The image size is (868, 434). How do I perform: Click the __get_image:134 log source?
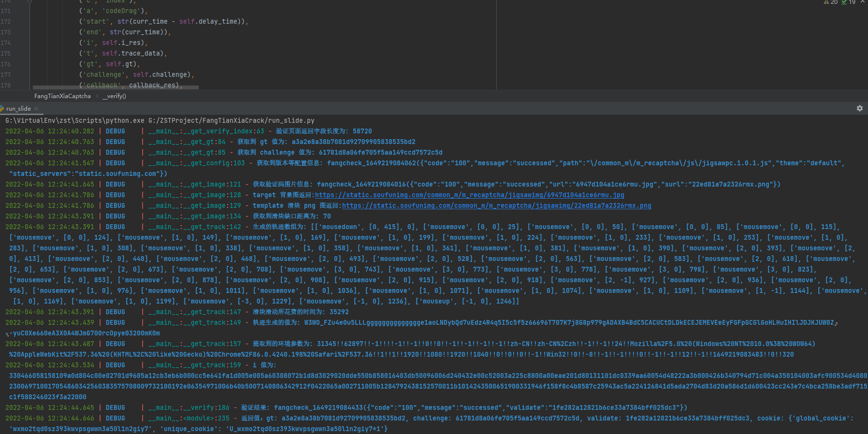pos(195,216)
